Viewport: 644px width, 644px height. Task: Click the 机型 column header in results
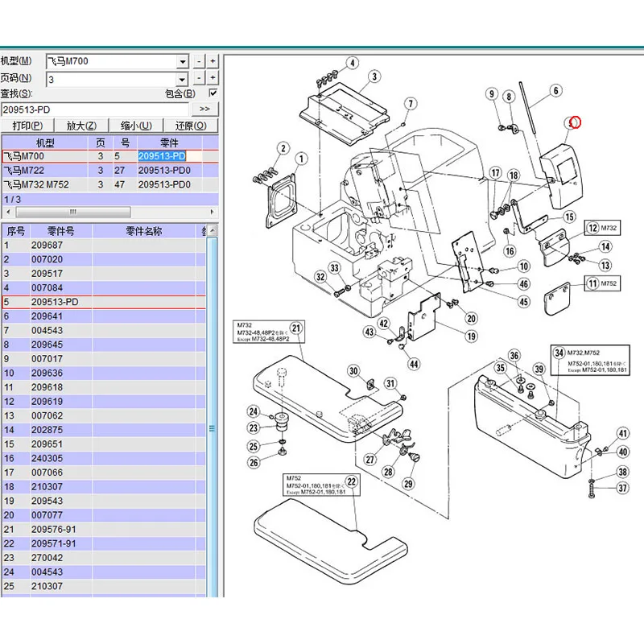point(45,143)
